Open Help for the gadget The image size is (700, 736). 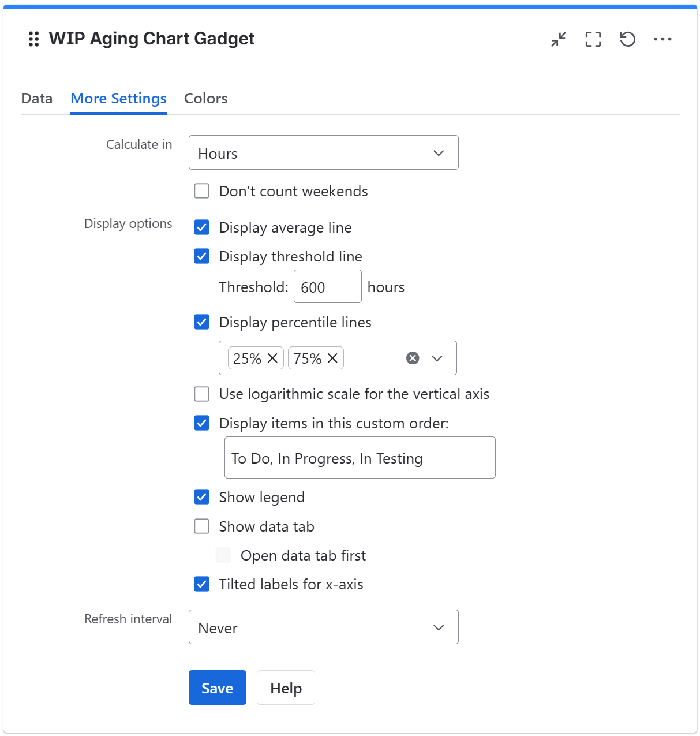(x=285, y=688)
